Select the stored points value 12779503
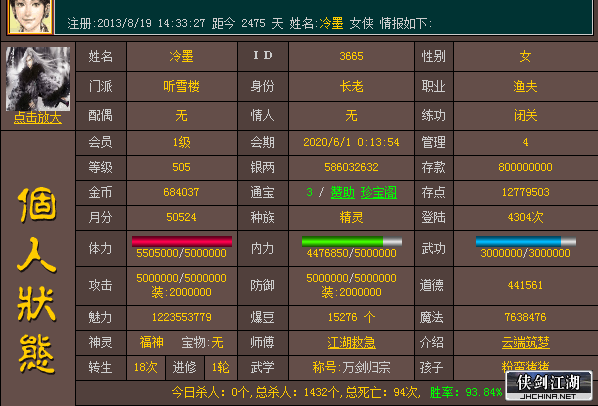The image size is (598, 406). (x=526, y=192)
